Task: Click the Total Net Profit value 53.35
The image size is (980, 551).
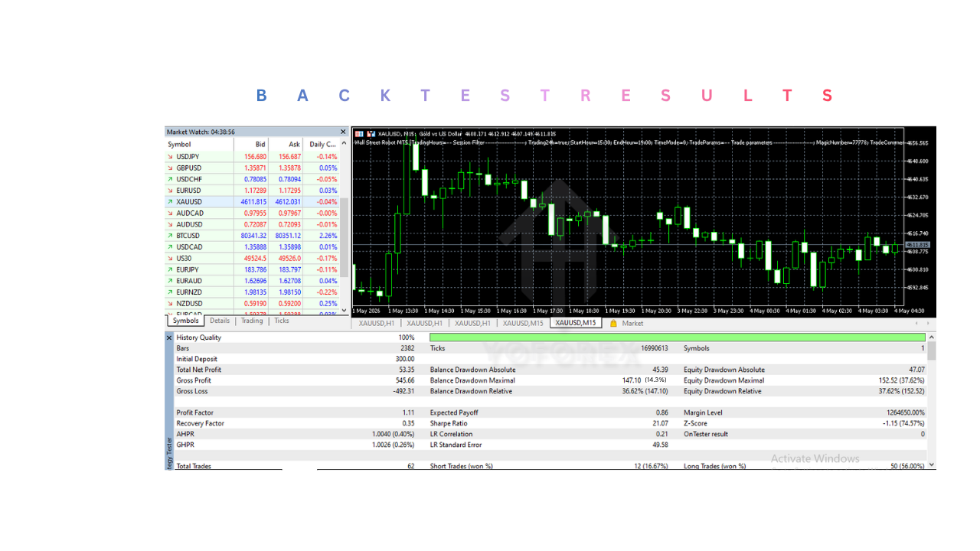Action: tap(406, 370)
